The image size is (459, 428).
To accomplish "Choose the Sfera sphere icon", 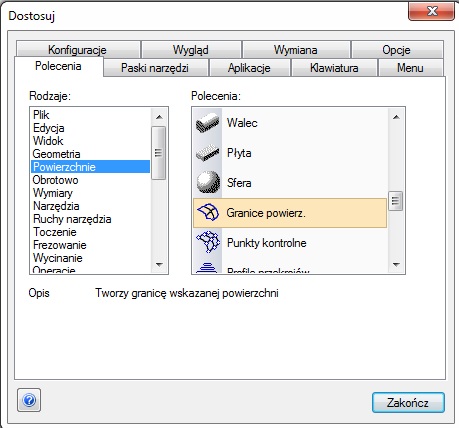I will (208, 182).
